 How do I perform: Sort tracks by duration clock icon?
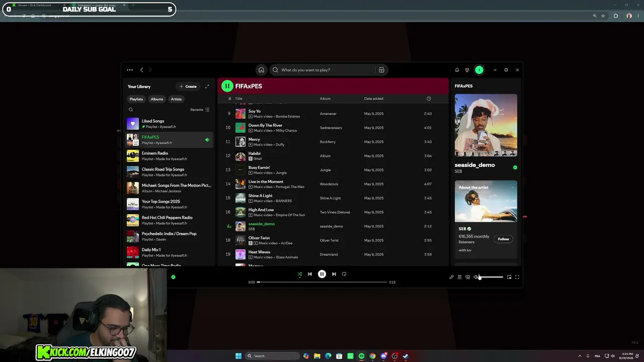pos(429,99)
